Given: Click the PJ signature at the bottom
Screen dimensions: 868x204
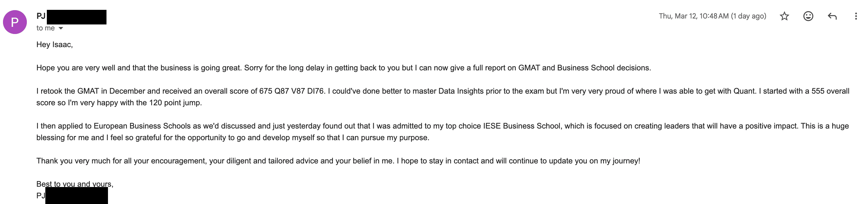Looking at the screenshot, I should click(41, 196).
